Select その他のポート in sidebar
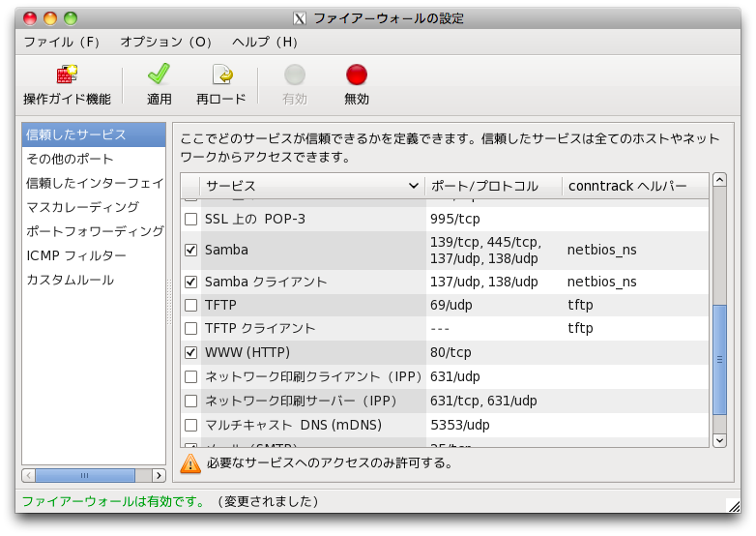Viewport: 756px width, 536px height. 70,159
